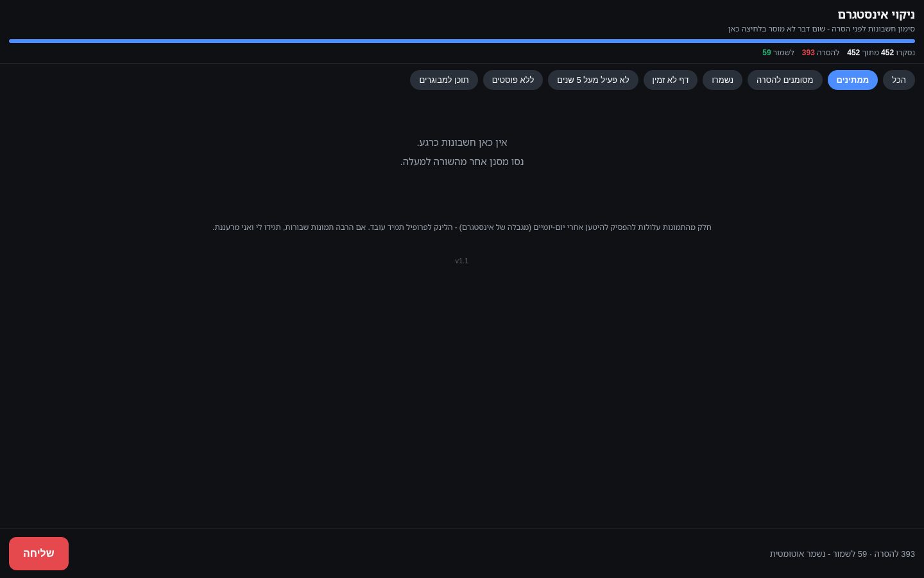Click the v1.1 version label
This screenshot has width=924, height=578.
coord(462,261)
